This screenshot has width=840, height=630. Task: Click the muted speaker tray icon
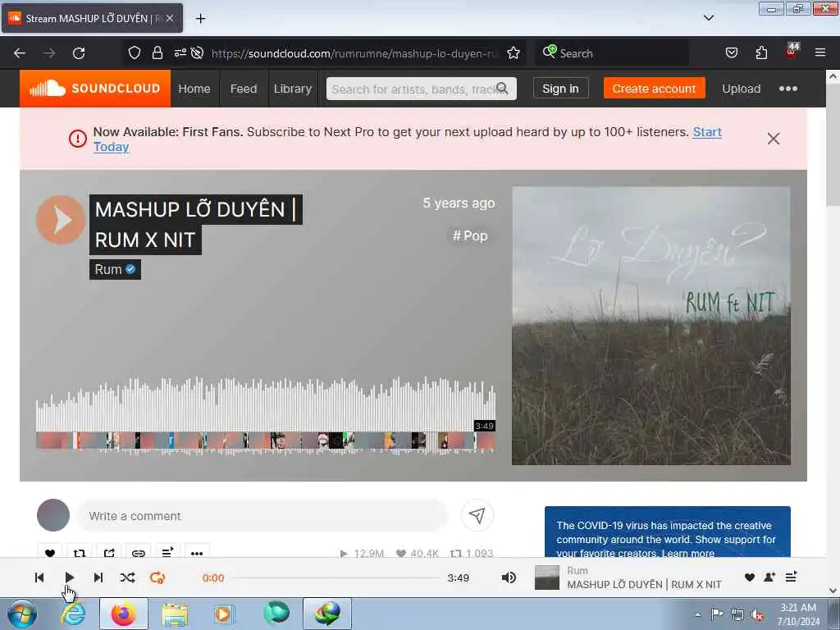pyautogui.click(x=757, y=615)
